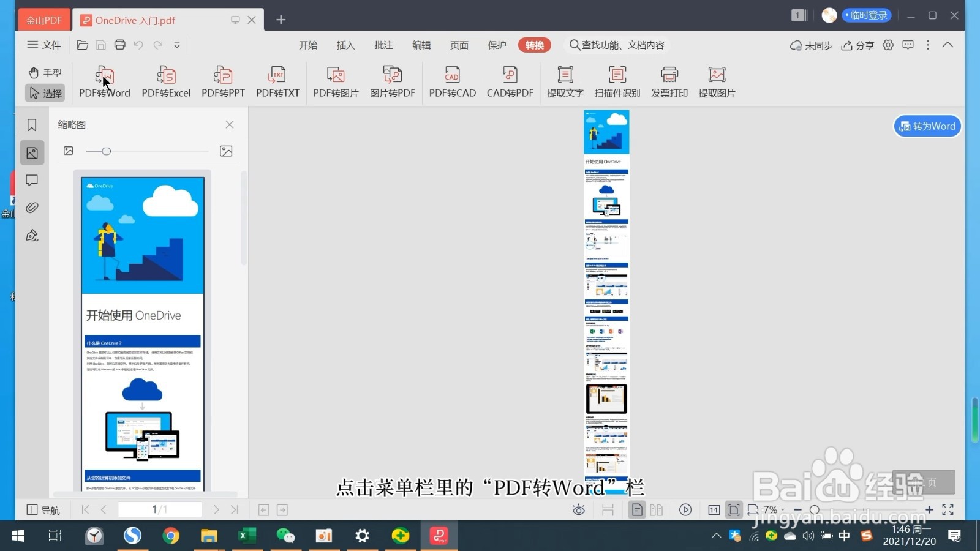Screen dimensions: 980x551
Task: Click the 提取图片 tool
Action: point(717,82)
